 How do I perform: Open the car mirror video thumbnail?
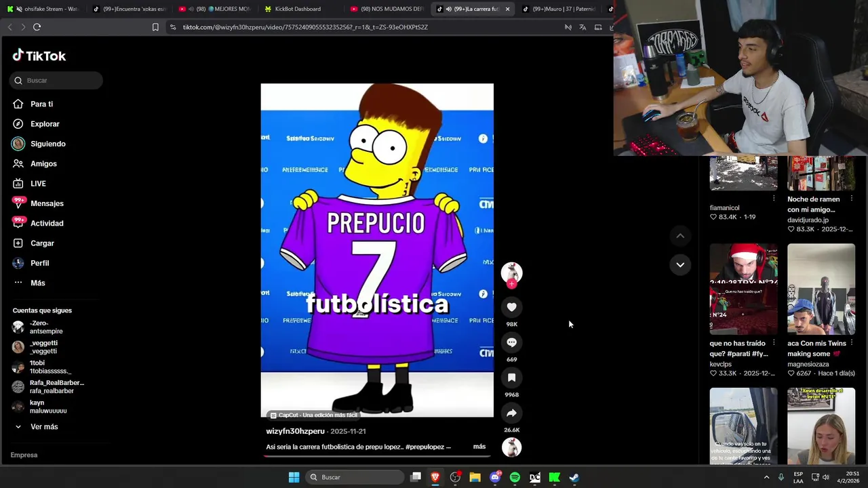(743, 426)
